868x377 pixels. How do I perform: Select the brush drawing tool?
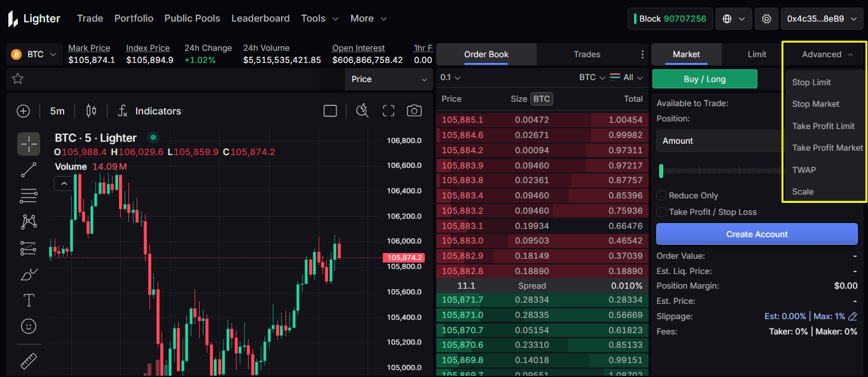[29, 274]
